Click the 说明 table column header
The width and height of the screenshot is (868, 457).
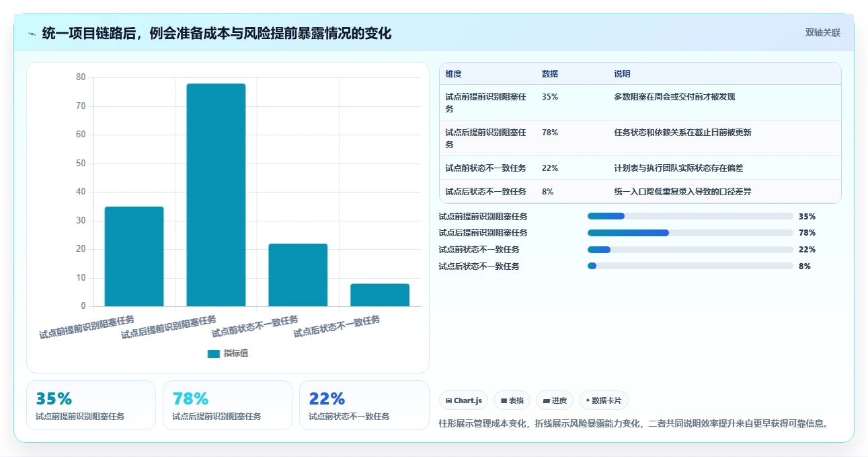pyautogui.click(x=622, y=74)
